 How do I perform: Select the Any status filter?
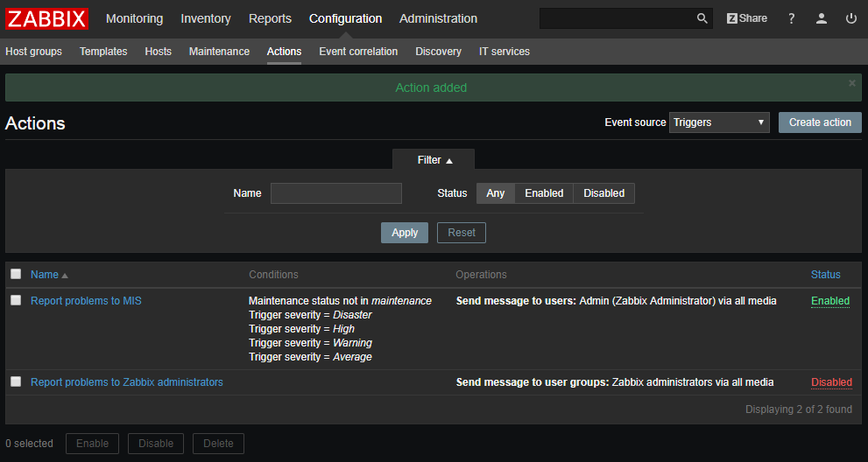coord(496,193)
